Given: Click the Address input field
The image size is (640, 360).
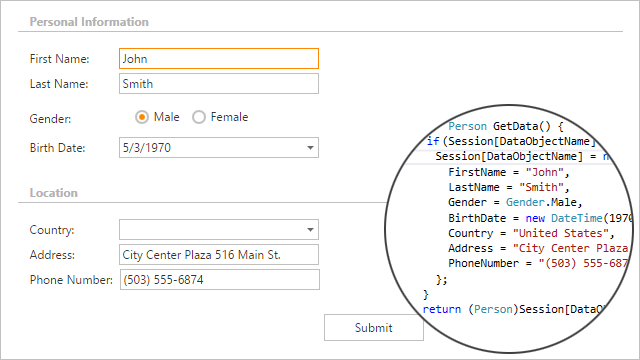Looking at the screenshot, I should (219, 255).
